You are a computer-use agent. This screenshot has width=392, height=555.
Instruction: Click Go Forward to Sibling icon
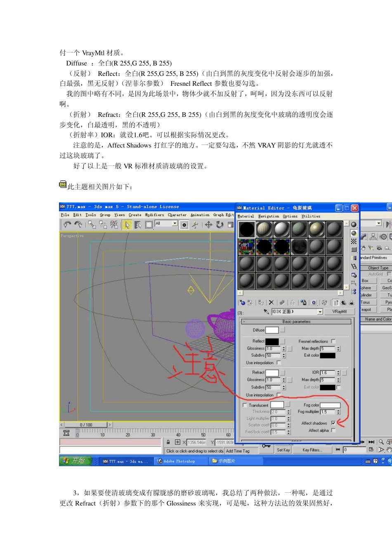click(351, 303)
